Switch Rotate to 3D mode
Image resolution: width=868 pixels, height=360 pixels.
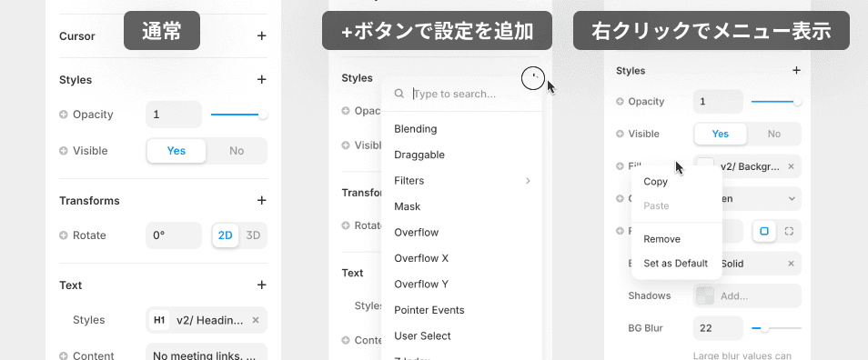253,235
